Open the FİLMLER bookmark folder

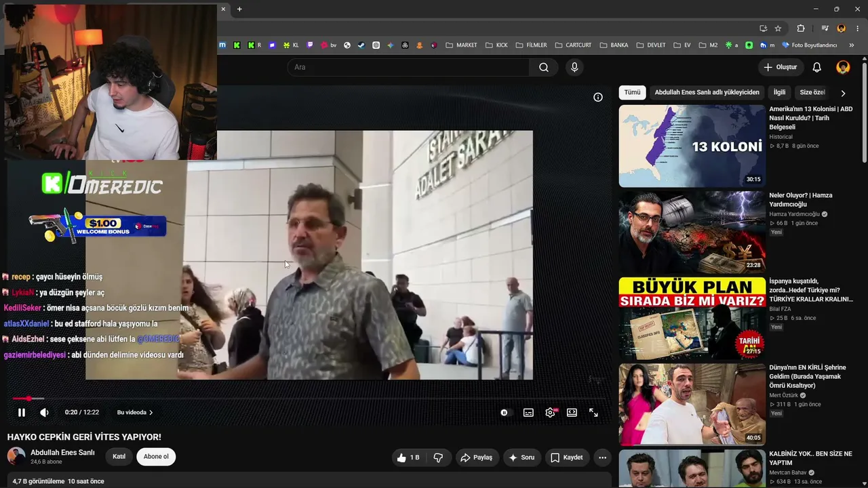pyautogui.click(x=531, y=45)
